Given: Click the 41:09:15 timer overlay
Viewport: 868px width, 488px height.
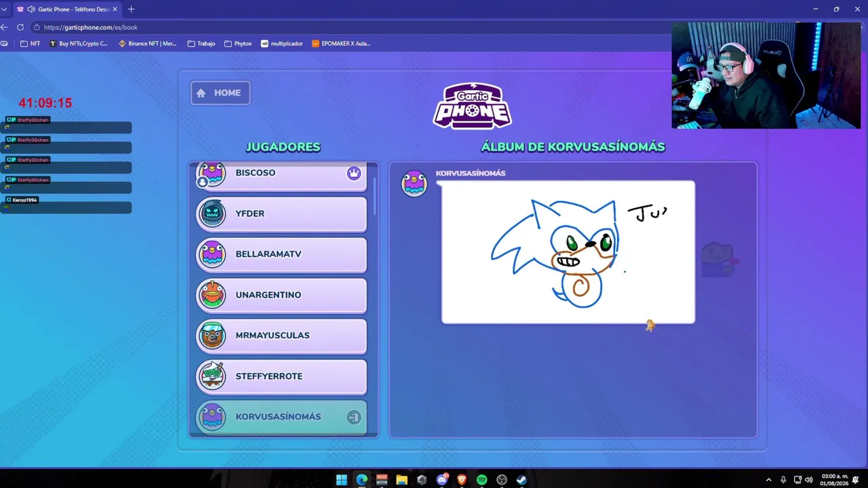Looking at the screenshot, I should pos(45,103).
